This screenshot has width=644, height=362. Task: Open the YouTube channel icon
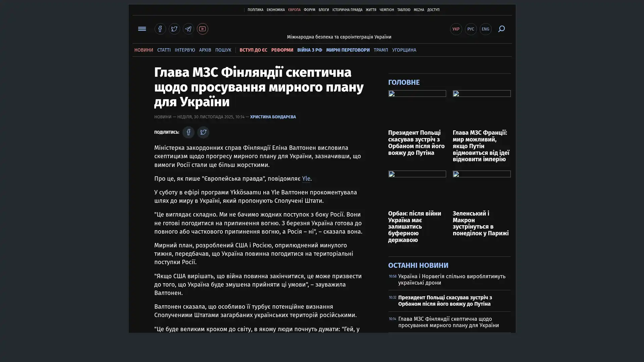pyautogui.click(x=202, y=29)
